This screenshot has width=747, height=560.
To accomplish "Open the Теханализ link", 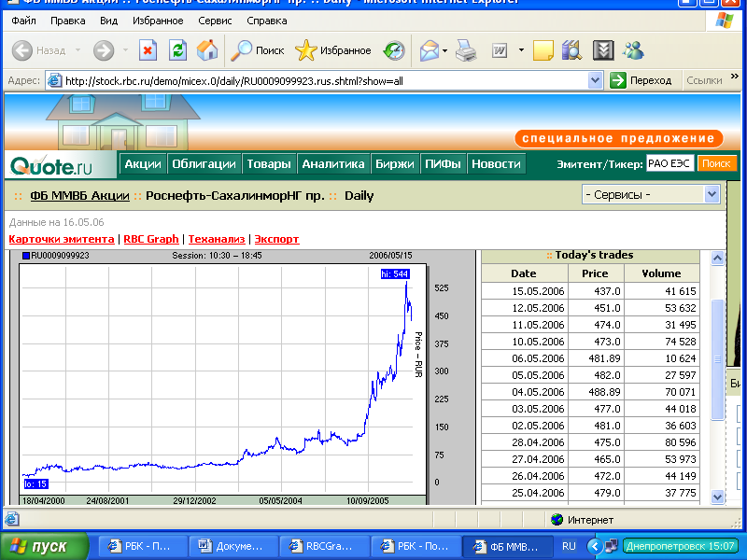I will (x=217, y=239).
